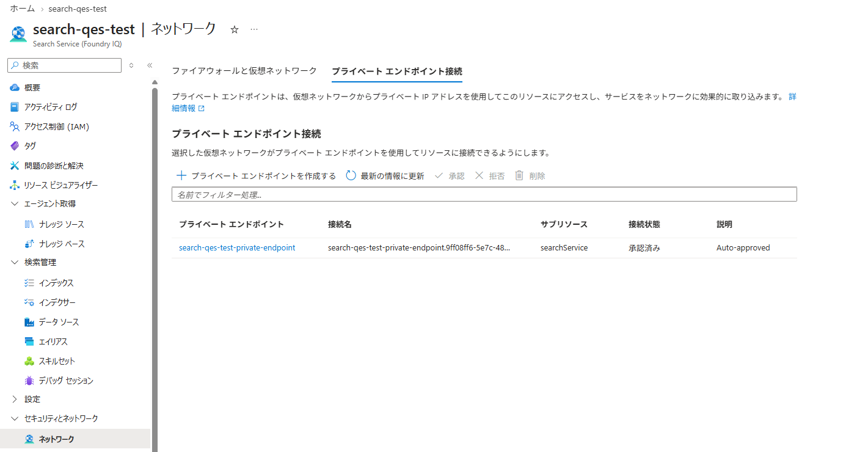Image resolution: width=868 pixels, height=452 pixels.
Task: Switch to ファイアウォールと仮想ネットワーク tab
Action: click(x=244, y=71)
